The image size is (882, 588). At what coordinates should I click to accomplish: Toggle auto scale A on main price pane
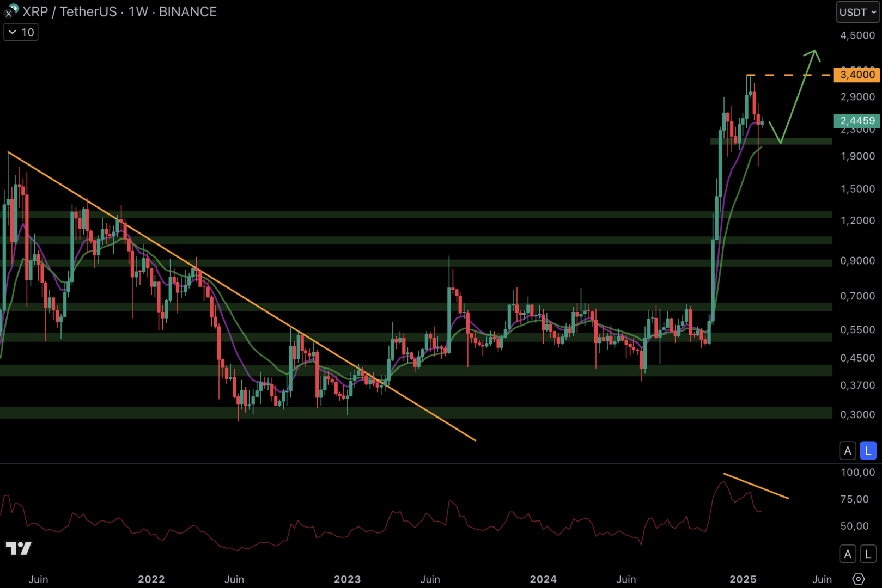coord(847,451)
